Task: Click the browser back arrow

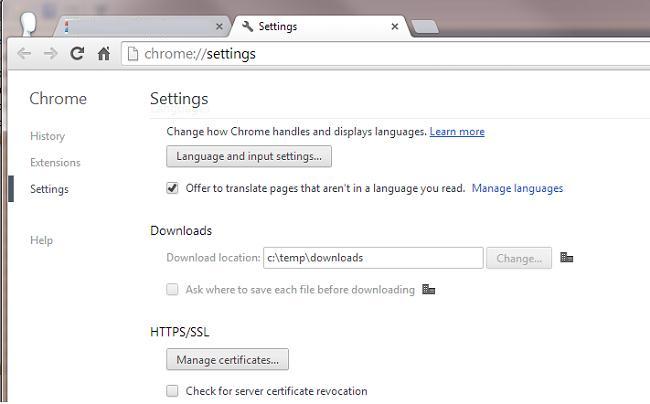Action: tap(24, 53)
